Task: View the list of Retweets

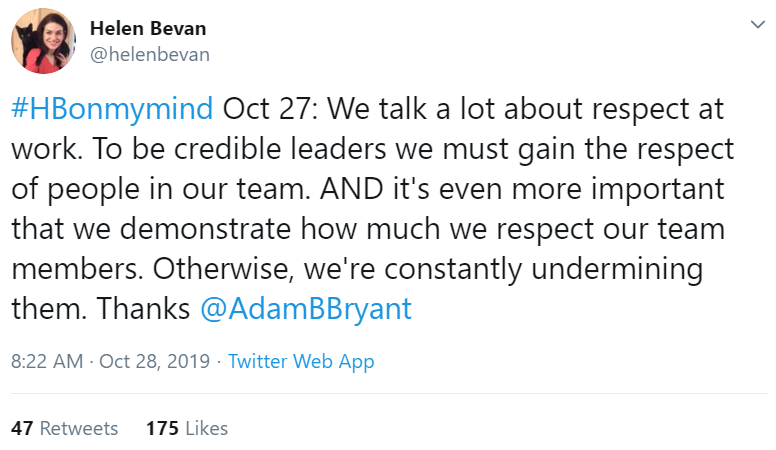Action: click(79, 428)
